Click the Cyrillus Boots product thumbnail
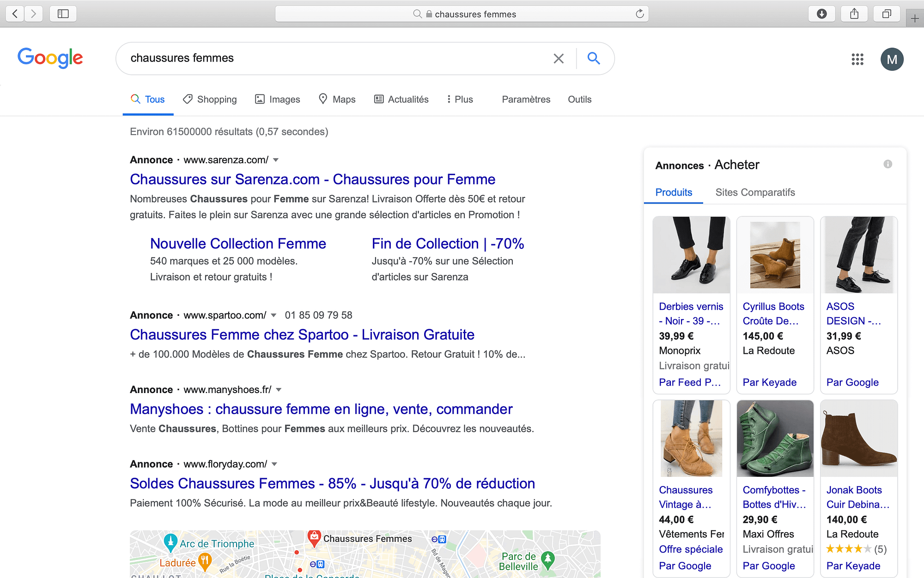This screenshot has height=578, width=924. coord(775,255)
